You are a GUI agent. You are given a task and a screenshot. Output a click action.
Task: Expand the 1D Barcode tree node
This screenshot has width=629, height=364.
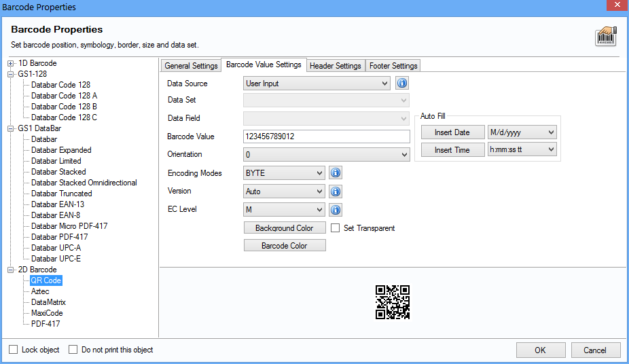(11, 63)
